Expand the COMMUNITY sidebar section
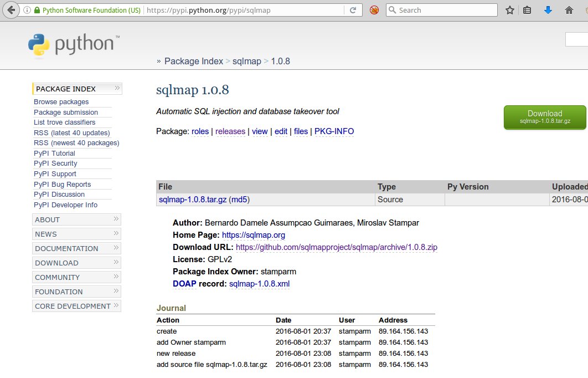 click(76, 277)
